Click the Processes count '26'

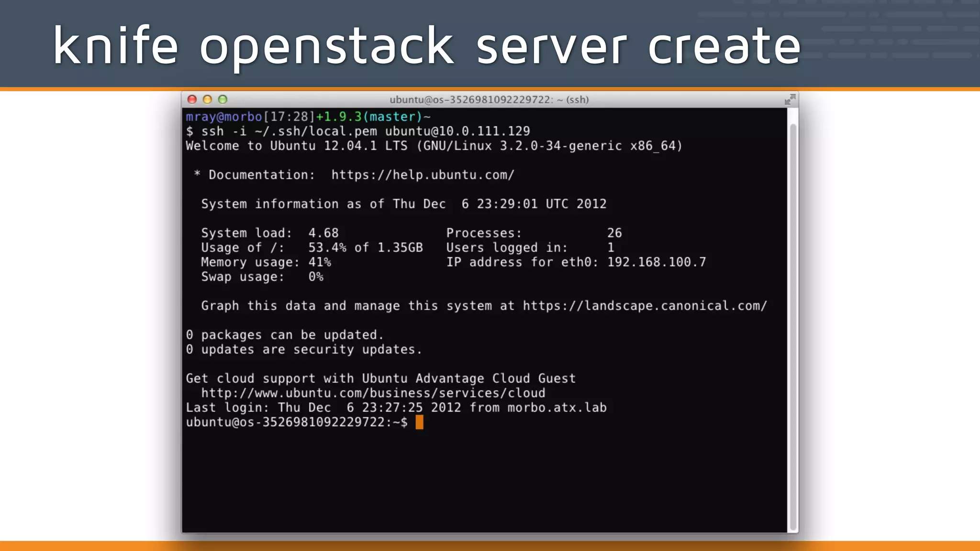coord(614,233)
